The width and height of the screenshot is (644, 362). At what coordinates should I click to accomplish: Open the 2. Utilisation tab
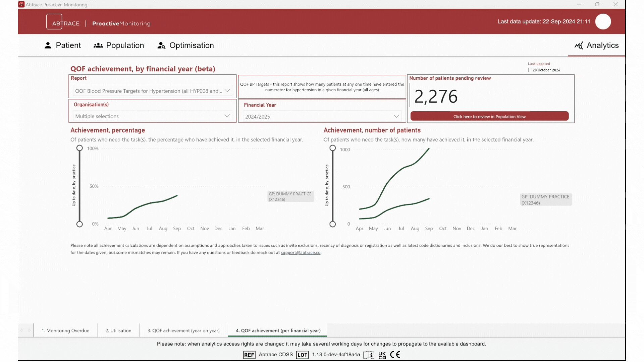(118, 330)
